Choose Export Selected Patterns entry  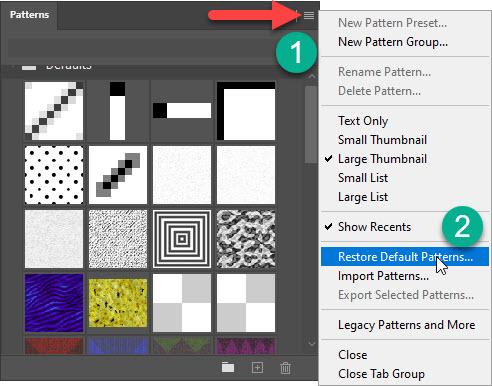tap(406, 295)
